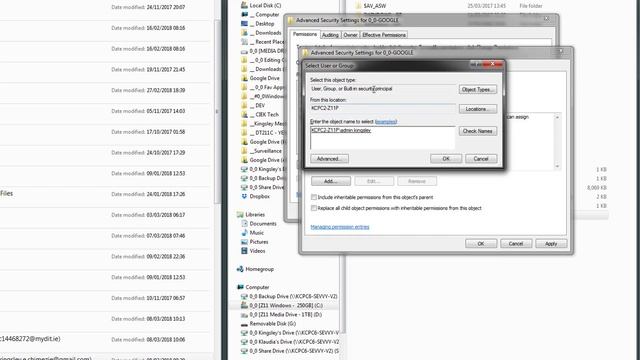The image size is (640, 360).
Task: Click OK beside the Apply button
Action: [x=481, y=244]
